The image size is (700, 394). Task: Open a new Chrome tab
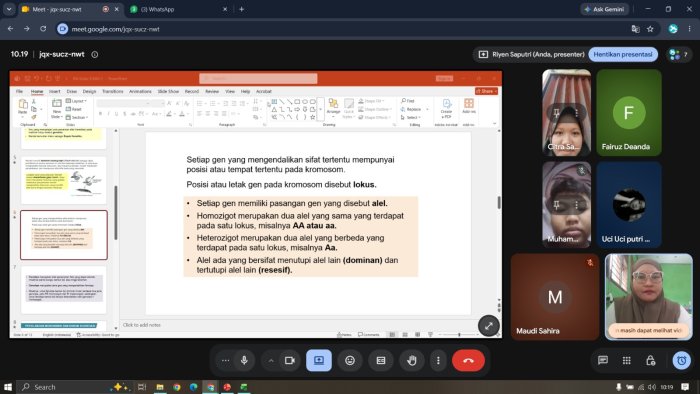coord(242,9)
